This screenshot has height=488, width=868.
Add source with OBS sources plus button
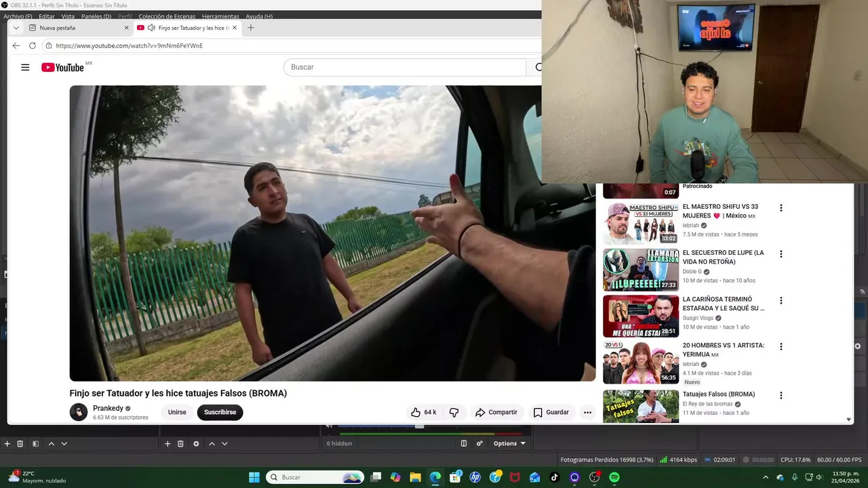[x=167, y=444]
